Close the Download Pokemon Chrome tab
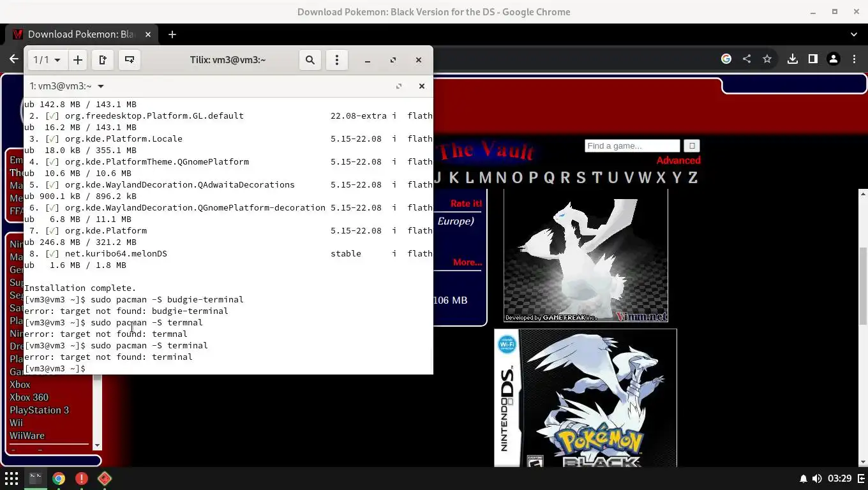The width and height of the screenshot is (868, 490). point(149,34)
